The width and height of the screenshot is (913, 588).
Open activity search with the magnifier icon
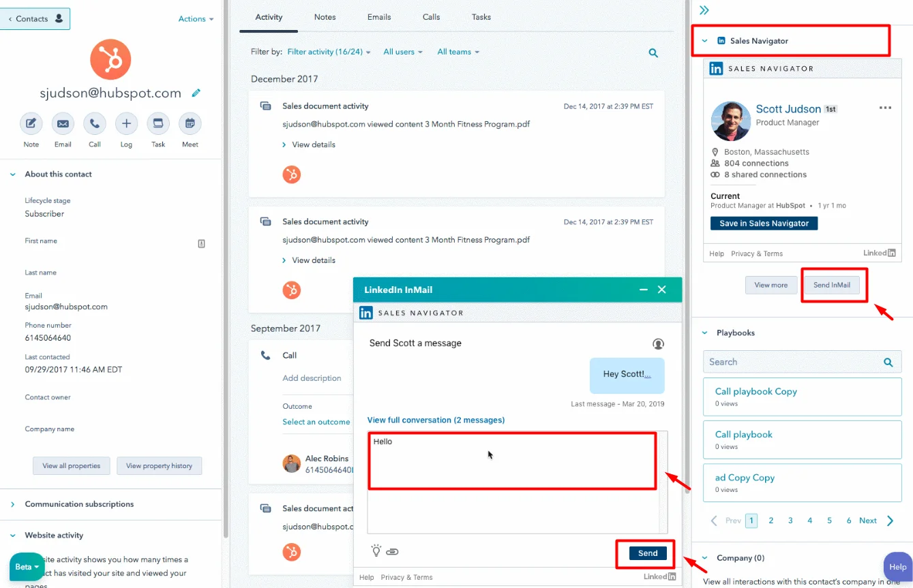(x=653, y=52)
